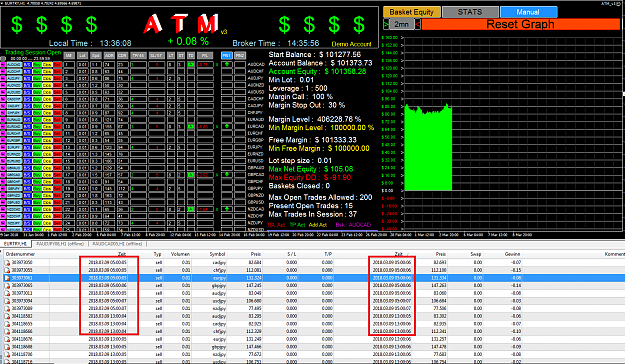Image resolution: width=625 pixels, height=364 pixels.
Task: Open the #AUDJPY H1 offline chart tab
Action: [x=60, y=244]
